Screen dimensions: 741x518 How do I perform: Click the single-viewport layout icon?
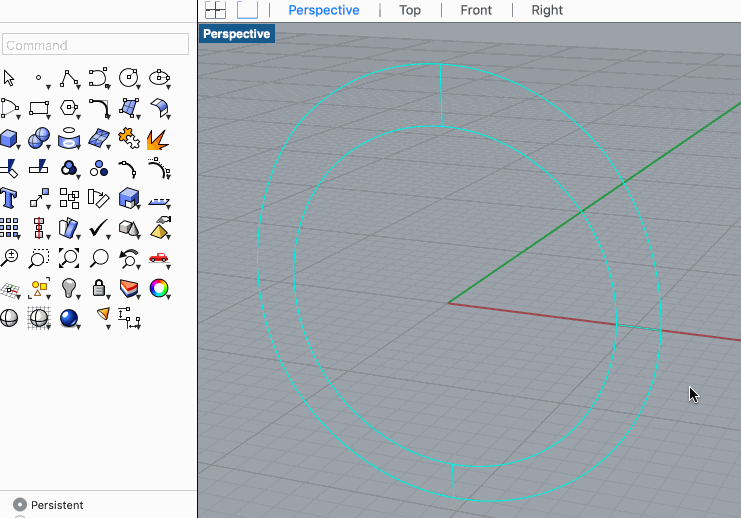click(248, 9)
